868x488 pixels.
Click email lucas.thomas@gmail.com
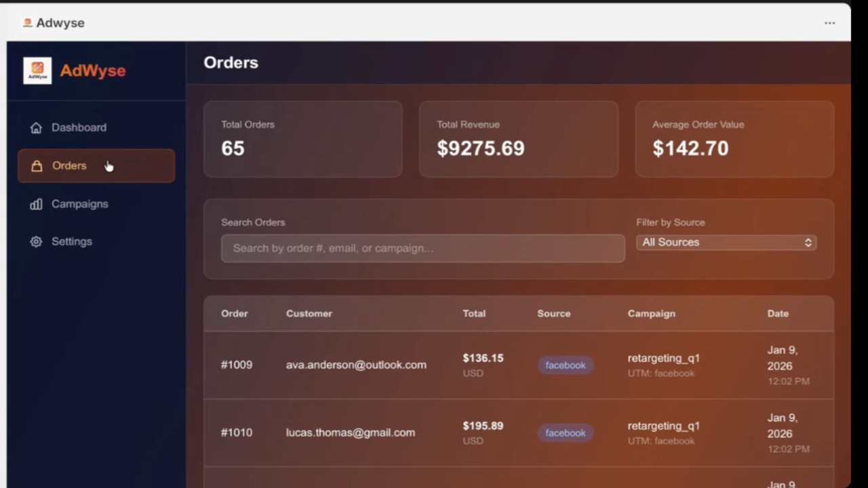pyautogui.click(x=351, y=432)
